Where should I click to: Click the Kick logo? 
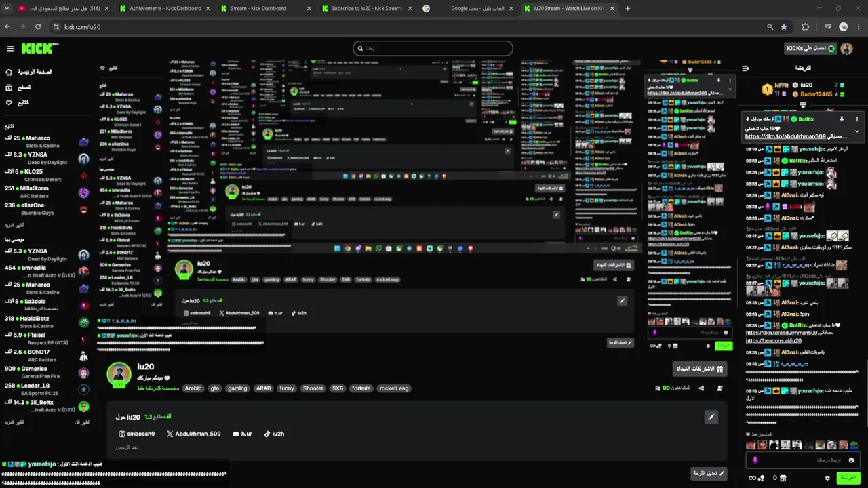point(39,48)
